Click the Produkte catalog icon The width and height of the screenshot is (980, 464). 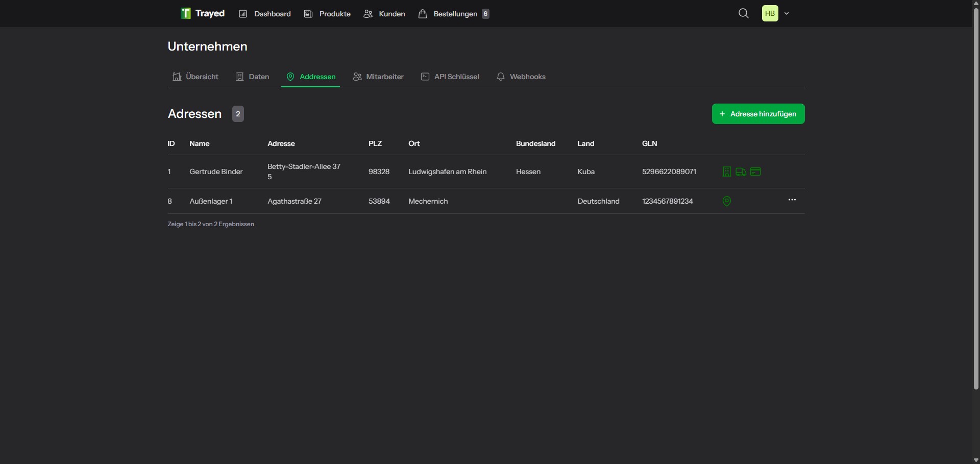tap(308, 13)
